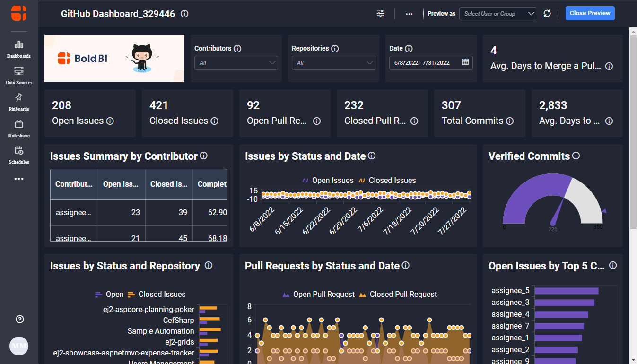The image size is (637, 364).
Task: Click the dashboard filter settings icon
Action: tap(381, 14)
